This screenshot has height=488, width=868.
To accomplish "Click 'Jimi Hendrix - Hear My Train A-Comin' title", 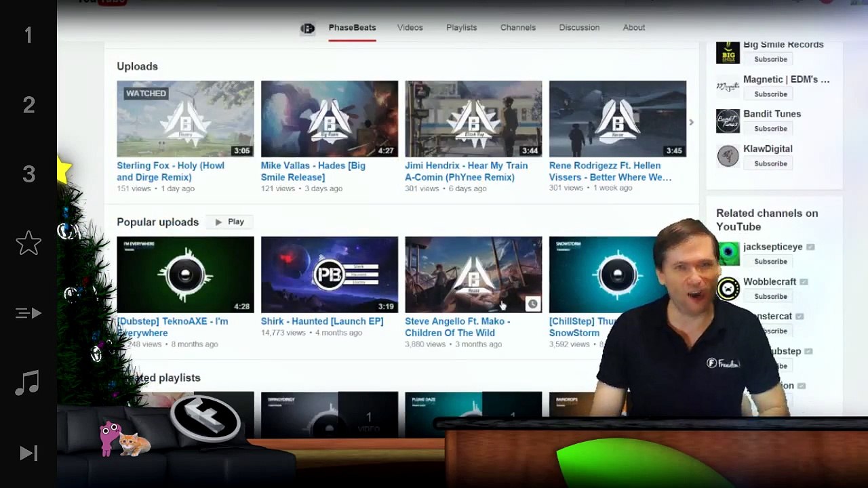I will (x=466, y=171).
